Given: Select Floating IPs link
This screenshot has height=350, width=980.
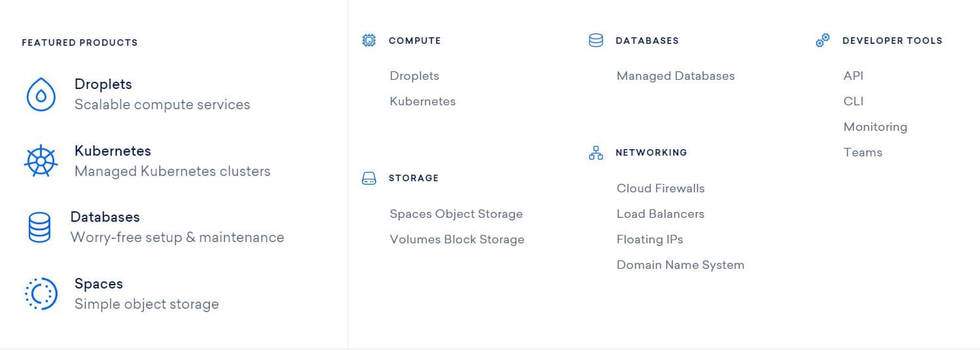Looking at the screenshot, I should tap(650, 239).
